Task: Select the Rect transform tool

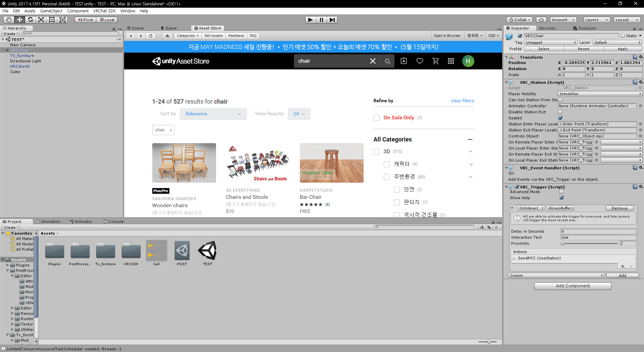Action: click(x=52, y=20)
